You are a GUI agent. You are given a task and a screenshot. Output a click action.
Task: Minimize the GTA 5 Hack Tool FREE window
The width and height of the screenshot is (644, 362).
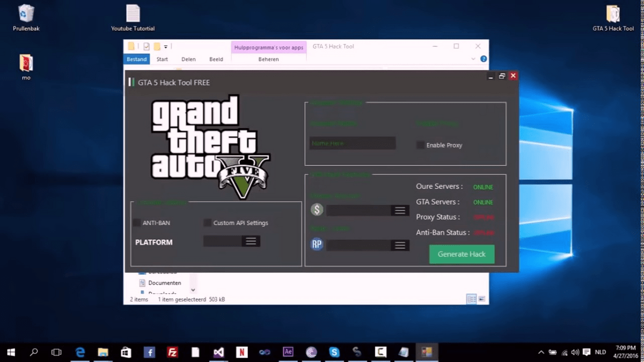(x=491, y=76)
